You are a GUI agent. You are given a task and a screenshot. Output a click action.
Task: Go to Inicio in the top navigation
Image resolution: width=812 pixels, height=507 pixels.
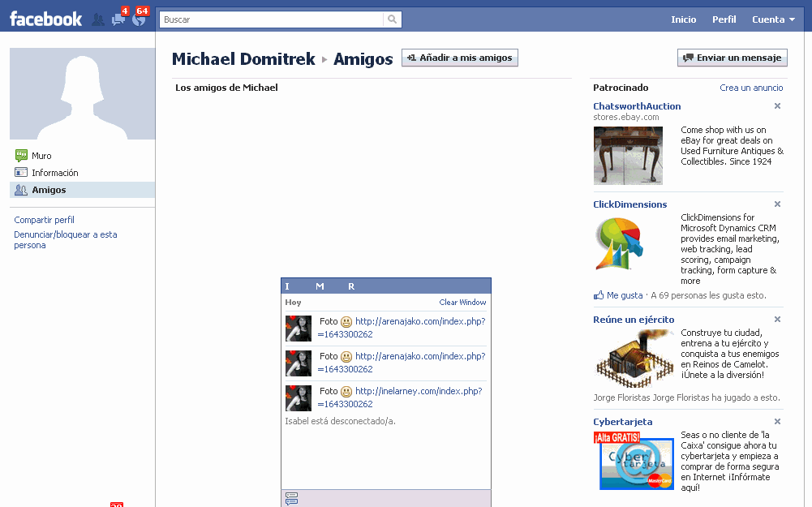[x=684, y=19]
